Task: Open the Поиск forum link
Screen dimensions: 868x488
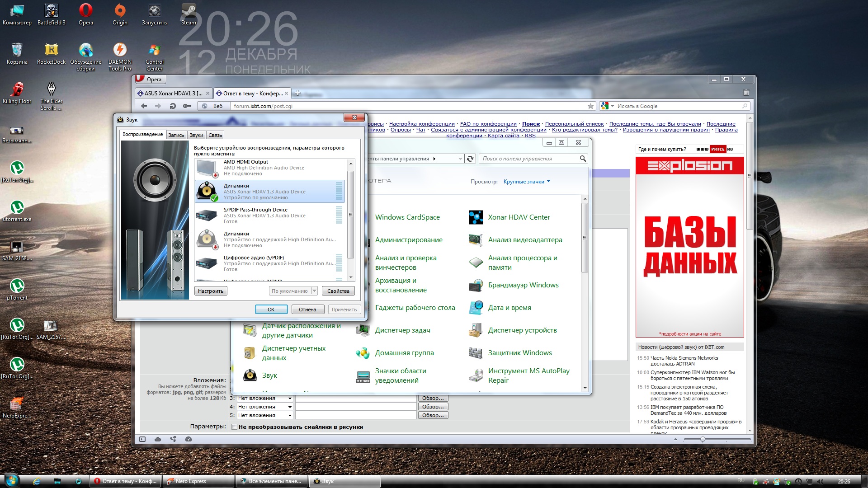Action: point(531,124)
